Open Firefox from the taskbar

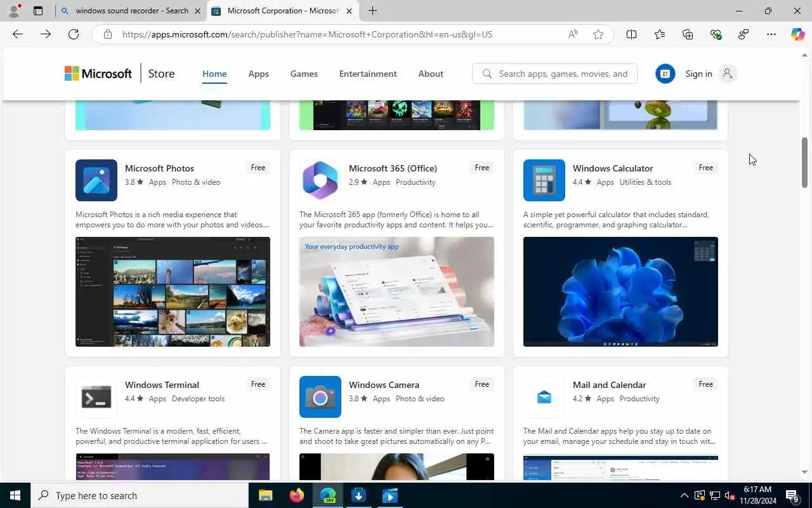pyautogui.click(x=296, y=495)
